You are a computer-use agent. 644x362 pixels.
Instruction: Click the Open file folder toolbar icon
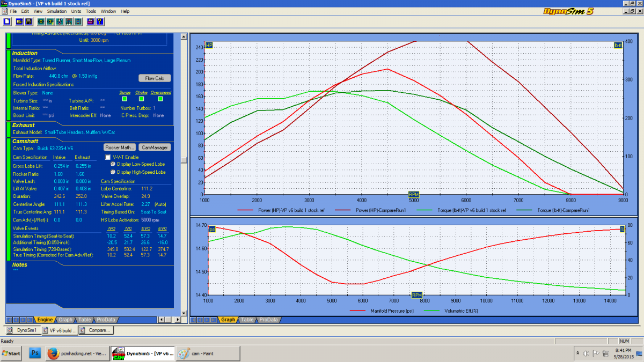pos(19,21)
